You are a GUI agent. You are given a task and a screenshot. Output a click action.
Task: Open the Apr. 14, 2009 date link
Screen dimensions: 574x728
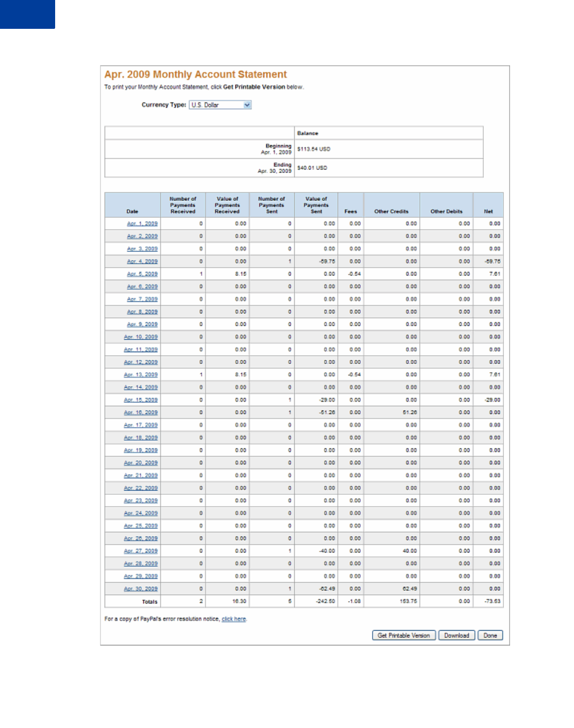point(141,388)
